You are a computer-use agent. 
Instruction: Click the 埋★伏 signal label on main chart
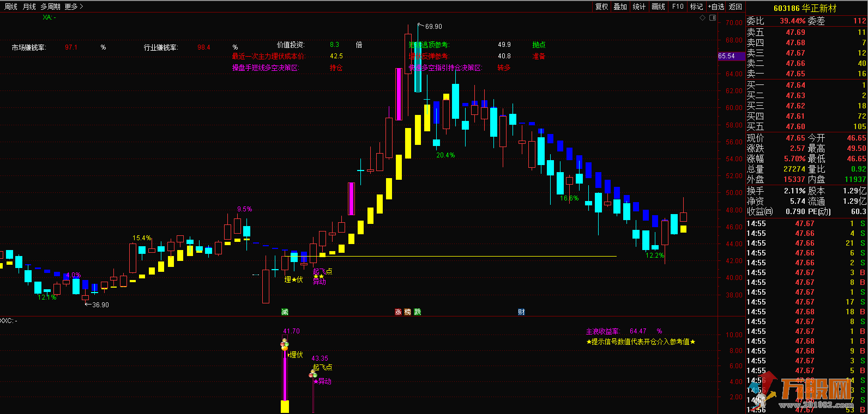coord(294,279)
